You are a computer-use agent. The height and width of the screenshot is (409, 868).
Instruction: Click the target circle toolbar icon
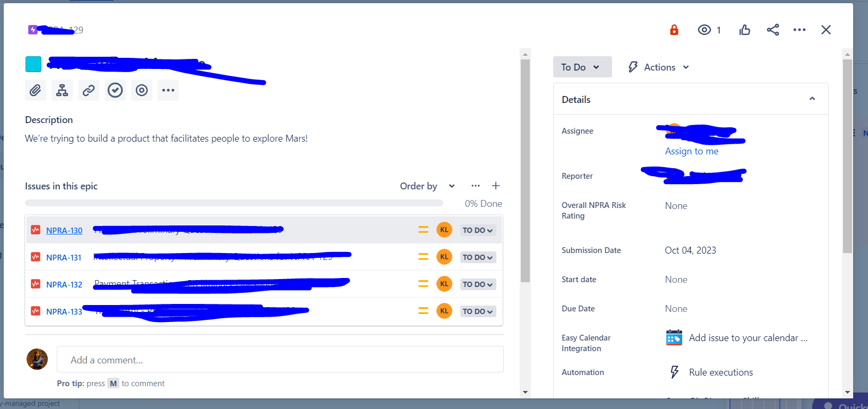click(x=142, y=90)
